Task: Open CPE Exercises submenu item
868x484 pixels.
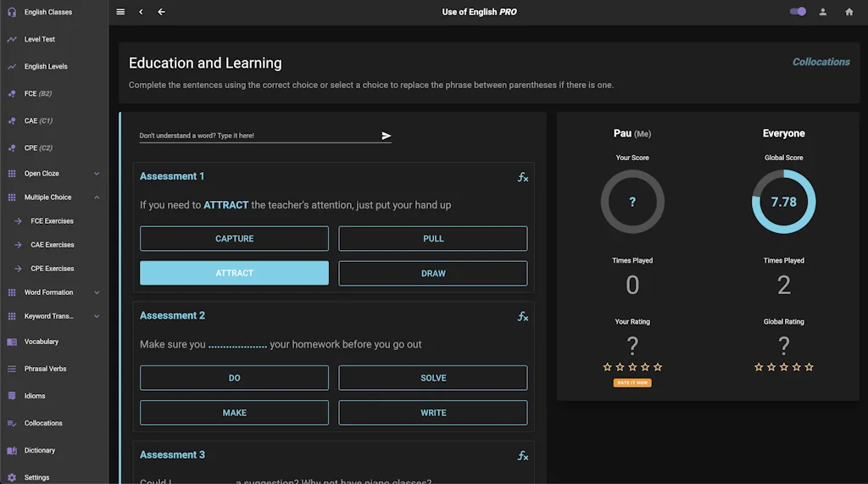Action: click(x=52, y=269)
